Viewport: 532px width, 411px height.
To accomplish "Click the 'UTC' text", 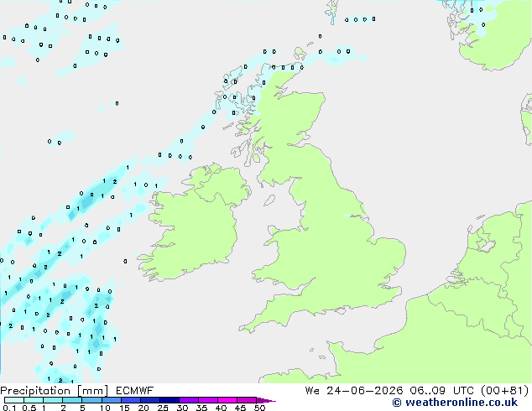I will (x=463, y=391).
